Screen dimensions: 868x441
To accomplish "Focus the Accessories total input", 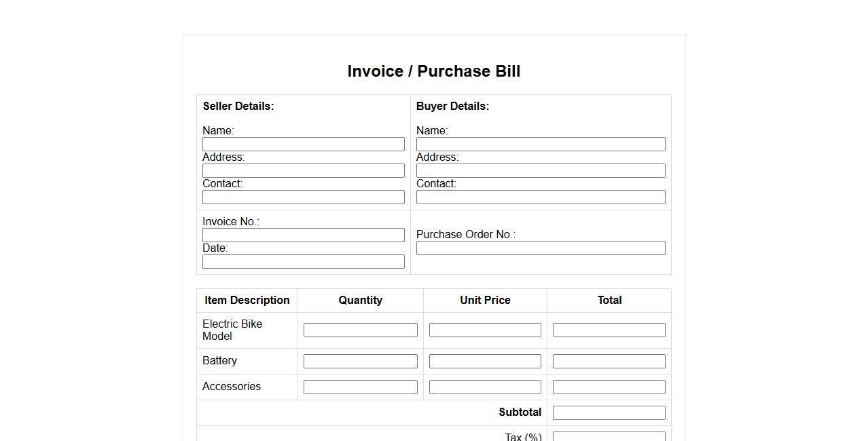I will pos(609,387).
